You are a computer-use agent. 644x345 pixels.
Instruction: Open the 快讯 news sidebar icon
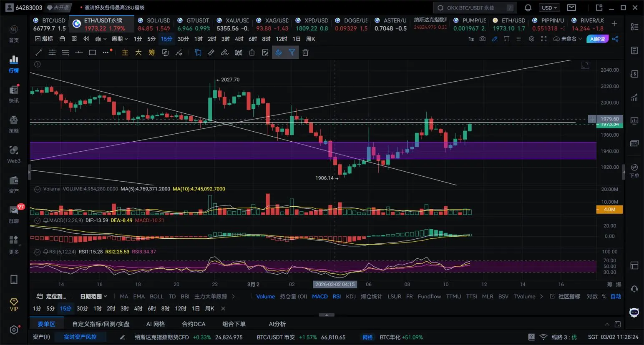pos(14,94)
